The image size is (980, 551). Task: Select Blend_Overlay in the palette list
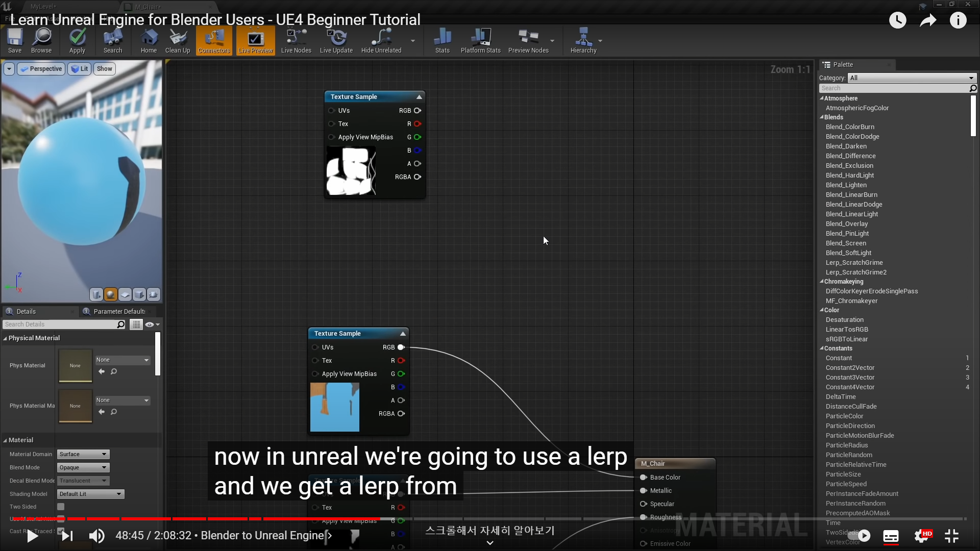tap(846, 224)
